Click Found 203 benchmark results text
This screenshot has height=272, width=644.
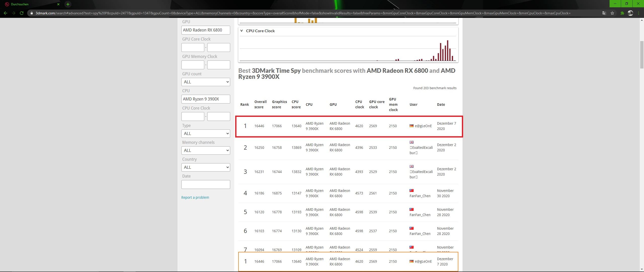tap(435, 88)
